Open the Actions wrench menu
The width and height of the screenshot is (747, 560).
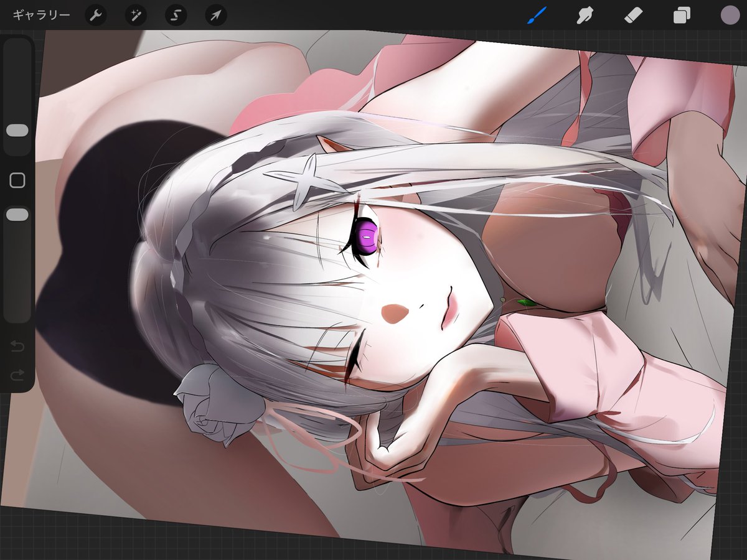pos(96,15)
